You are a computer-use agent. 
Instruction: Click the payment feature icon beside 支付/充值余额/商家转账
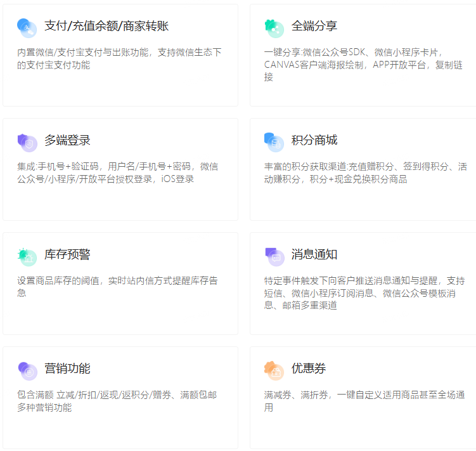click(27, 27)
